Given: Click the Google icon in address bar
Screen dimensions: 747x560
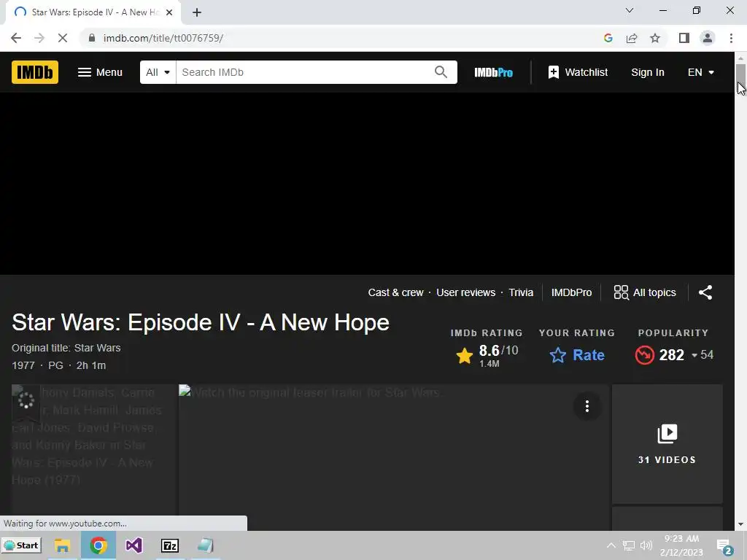Looking at the screenshot, I should pyautogui.click(x=608, y=38).
